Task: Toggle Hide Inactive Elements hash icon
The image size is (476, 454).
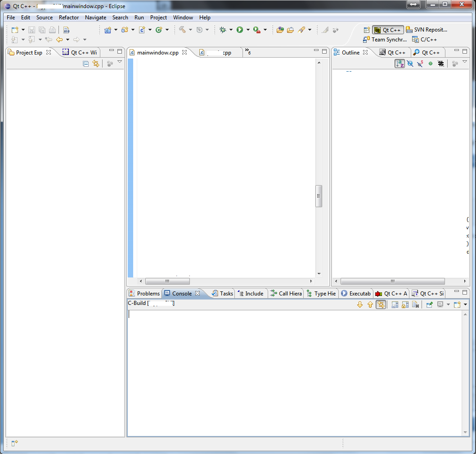Action: [441, 64]
